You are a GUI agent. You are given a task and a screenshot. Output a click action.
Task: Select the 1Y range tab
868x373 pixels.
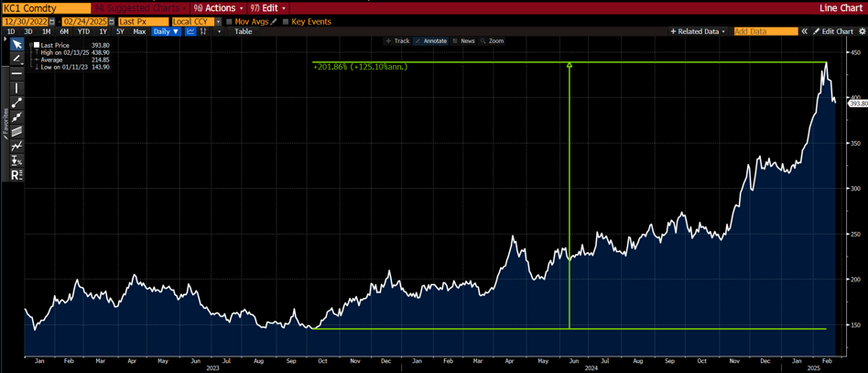point(102,31)
